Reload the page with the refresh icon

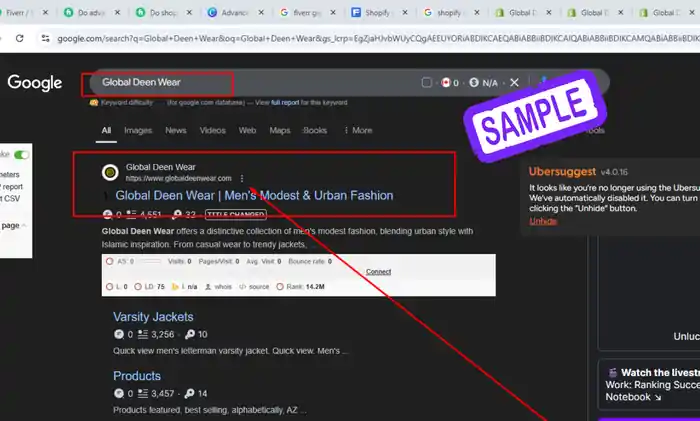click(19, 38)
